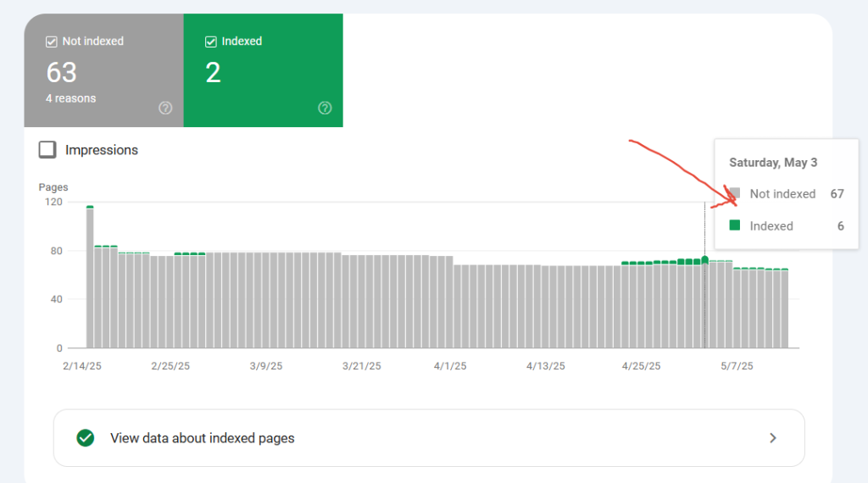Image resolution: width=868 pixels, height=483 pixels.
Task: Enable the Impressions checkbox
Action: (48, 150)
